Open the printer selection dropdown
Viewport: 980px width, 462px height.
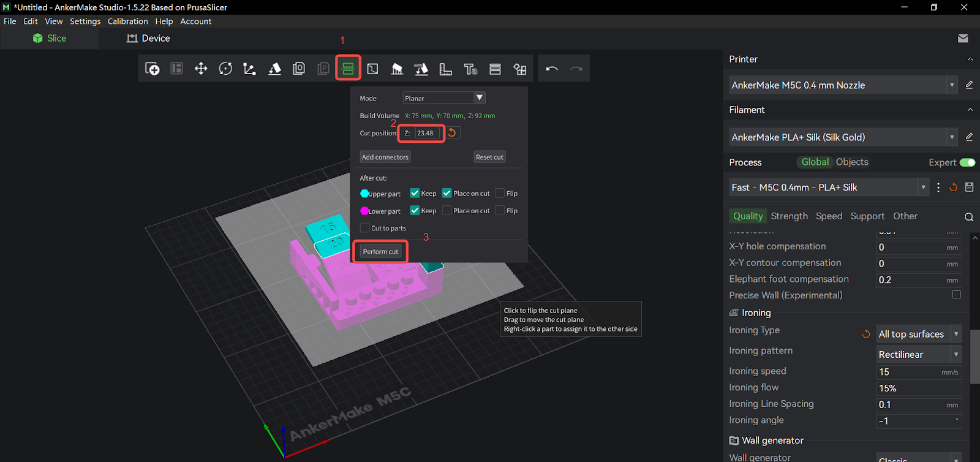pyautogui.click(x=843, y=85)
